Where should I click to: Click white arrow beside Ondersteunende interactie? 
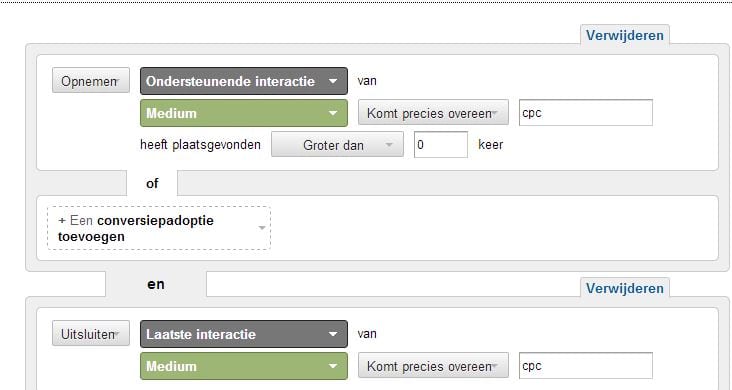pyautogui.click(x=333, y=81)
